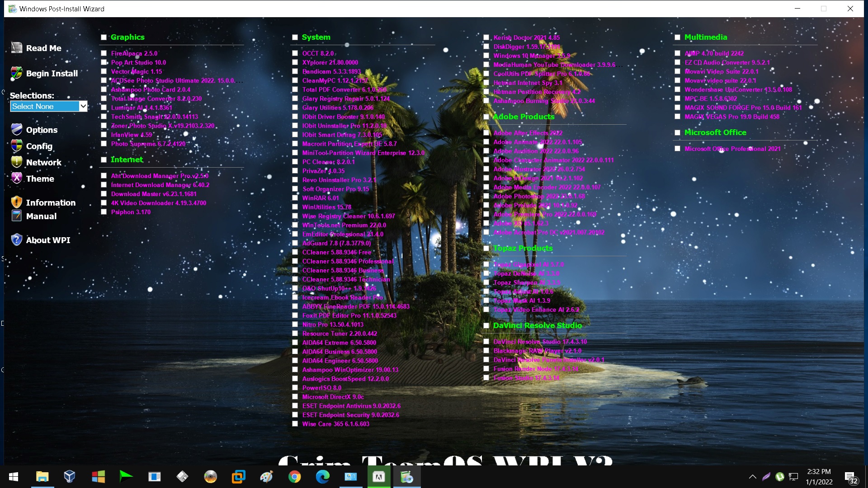Click the white tag taskbar icon
The height and width of the screenshot is (488, 868).
tap(182, 477)
